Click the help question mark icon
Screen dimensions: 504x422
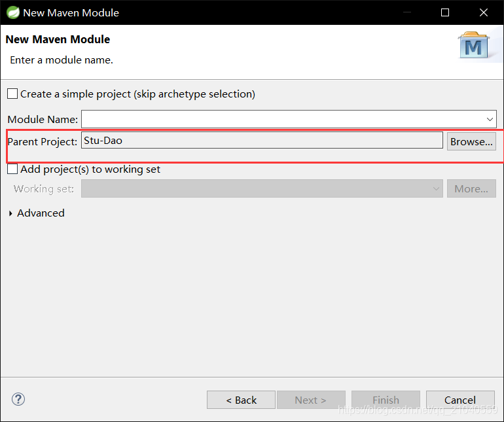pos(18,399)
